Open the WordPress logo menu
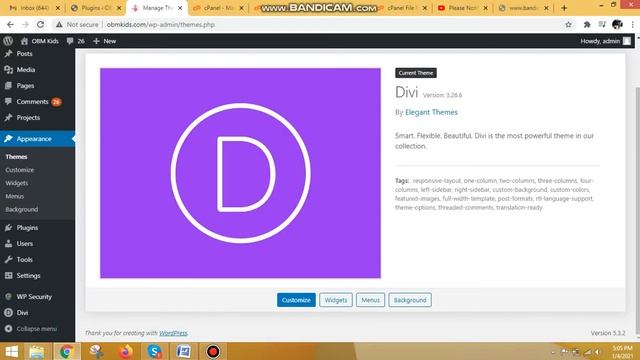The width and height of the screenshot is (640, 360). point(8,41)
